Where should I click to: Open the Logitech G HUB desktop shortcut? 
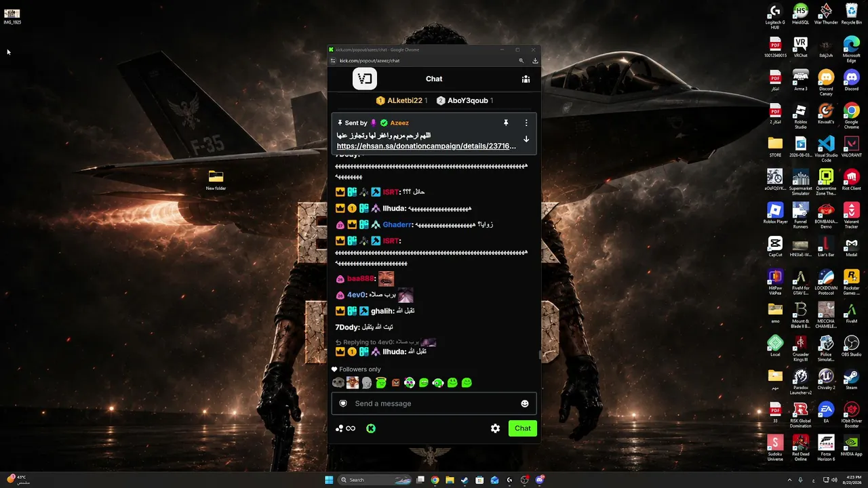(775, 16)
